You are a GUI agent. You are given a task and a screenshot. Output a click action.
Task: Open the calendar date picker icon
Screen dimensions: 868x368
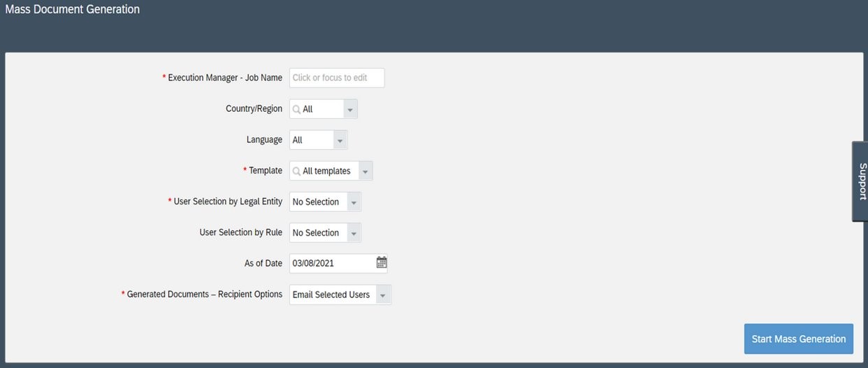pyautogui.click(x=382, y=263)
